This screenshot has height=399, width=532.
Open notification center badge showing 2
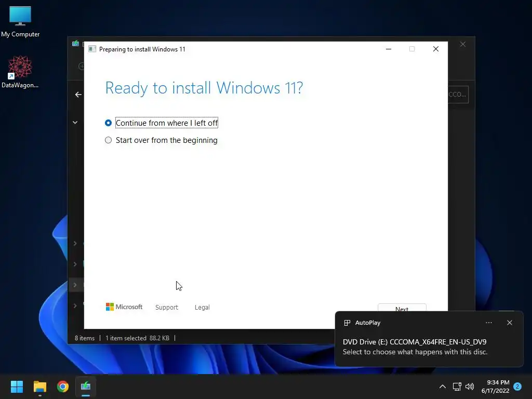point(517,387)
